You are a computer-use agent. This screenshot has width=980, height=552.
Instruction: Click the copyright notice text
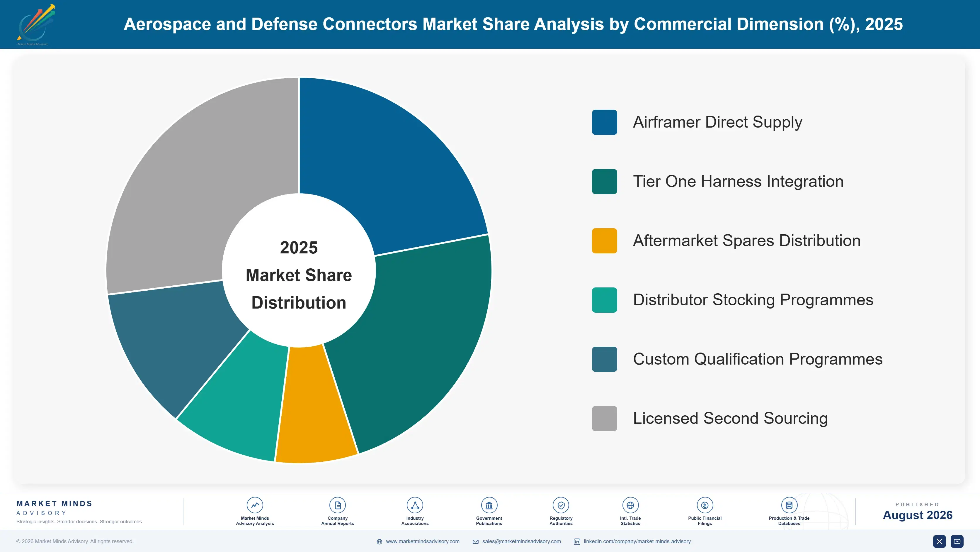[x=75, y=541]
